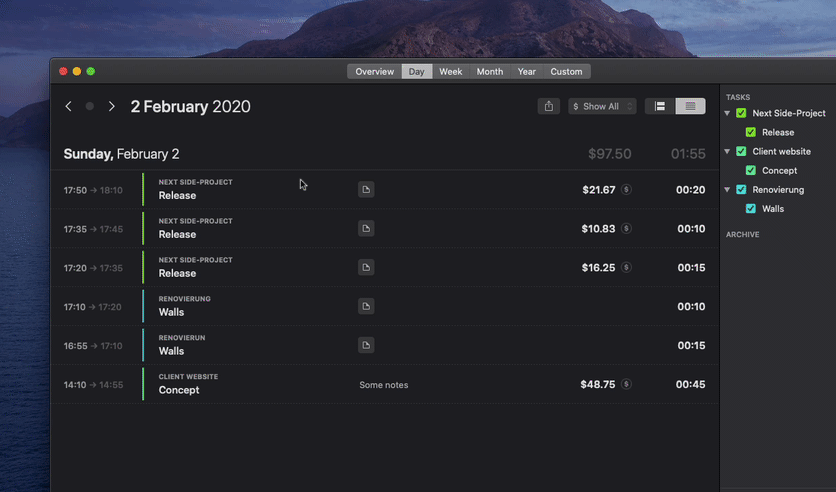Image resolution: width=836 pixels, height=492 pixels.
Task: Click the daily total duration 01:55
Action: click(x=688, y=154)
